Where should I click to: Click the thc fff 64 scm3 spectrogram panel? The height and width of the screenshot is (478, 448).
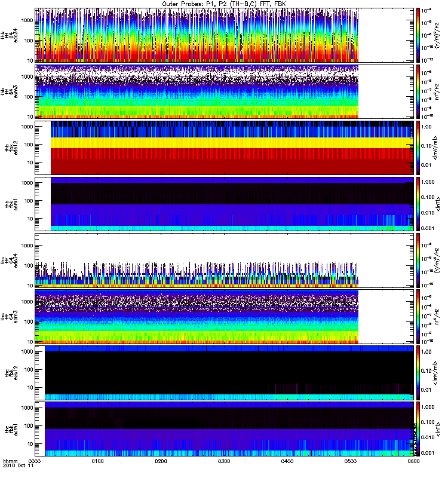(x=224, y=317)
